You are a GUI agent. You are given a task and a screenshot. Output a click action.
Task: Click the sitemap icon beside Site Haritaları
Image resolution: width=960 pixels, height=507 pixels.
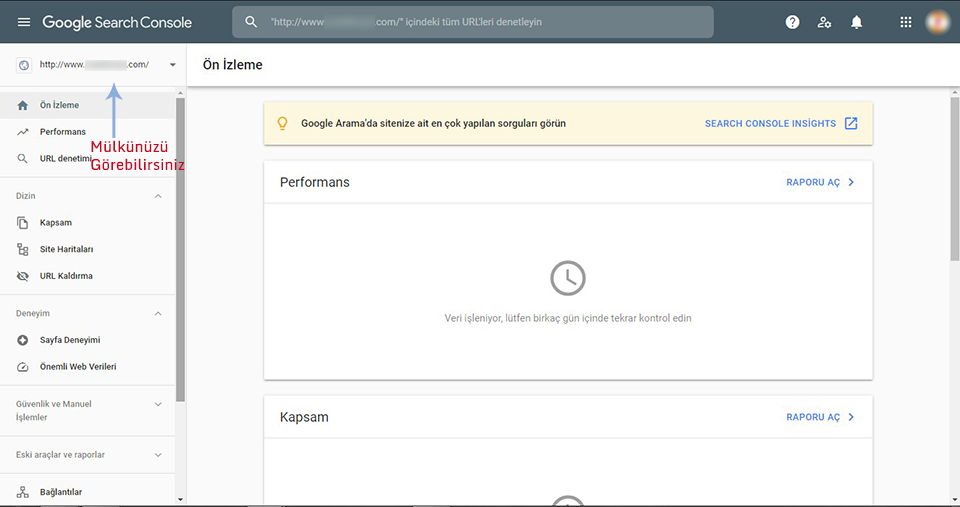click(x=23, y=249)
